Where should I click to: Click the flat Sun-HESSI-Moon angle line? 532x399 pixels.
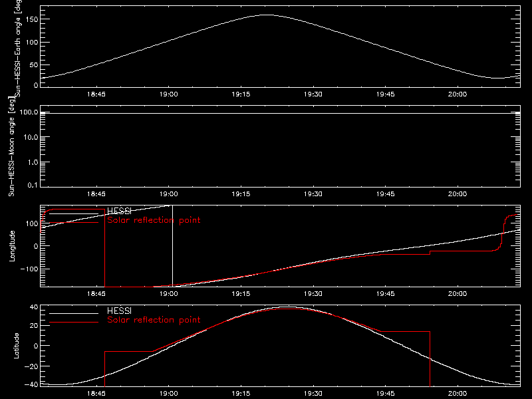tap(280, 113)
